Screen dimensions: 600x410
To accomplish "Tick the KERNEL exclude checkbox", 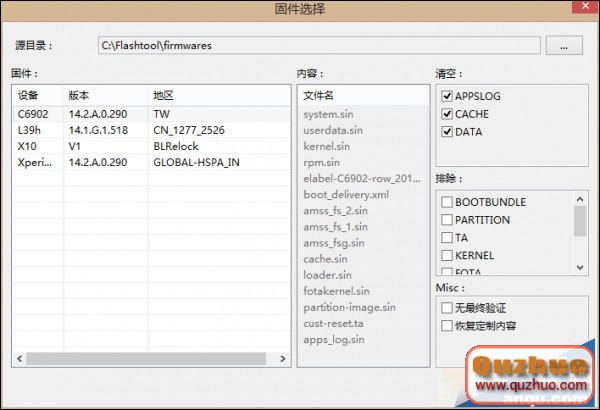I will (447, 256).
